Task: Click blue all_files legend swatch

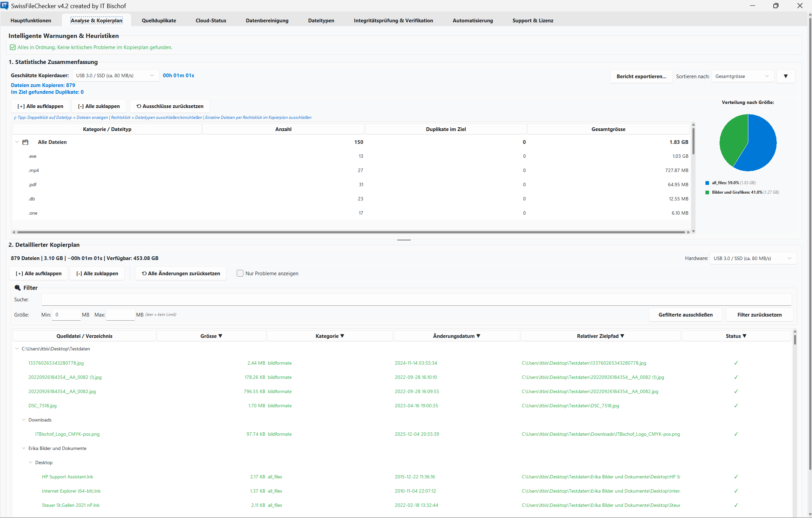Action: tap(707, 183)
